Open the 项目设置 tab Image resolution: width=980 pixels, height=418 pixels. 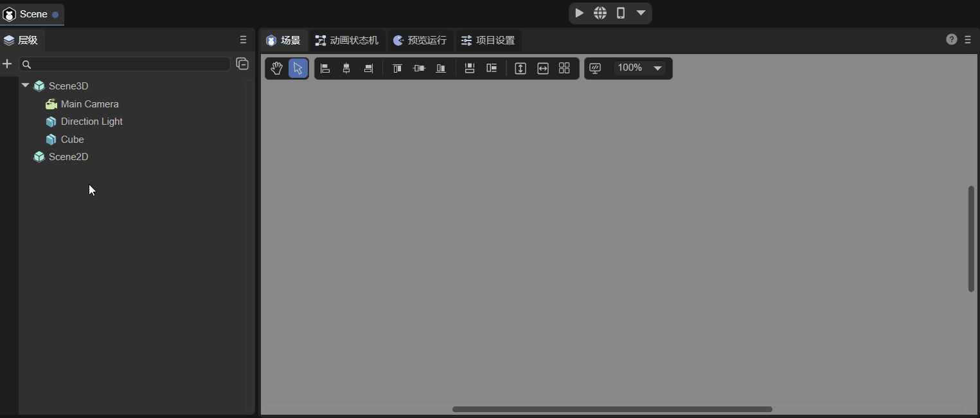point(488,41)
